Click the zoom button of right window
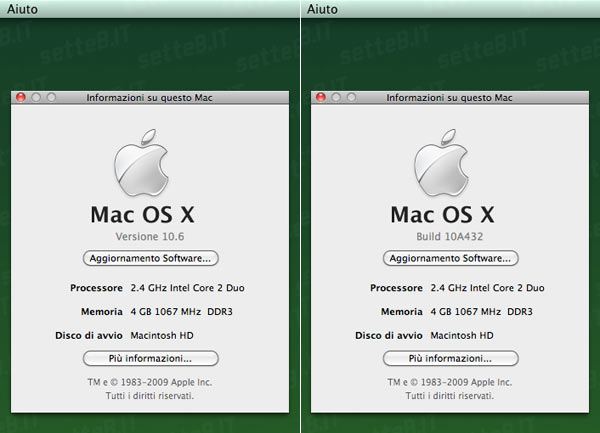This screenshot has width=600, height=433. click(x=351, y=98)
